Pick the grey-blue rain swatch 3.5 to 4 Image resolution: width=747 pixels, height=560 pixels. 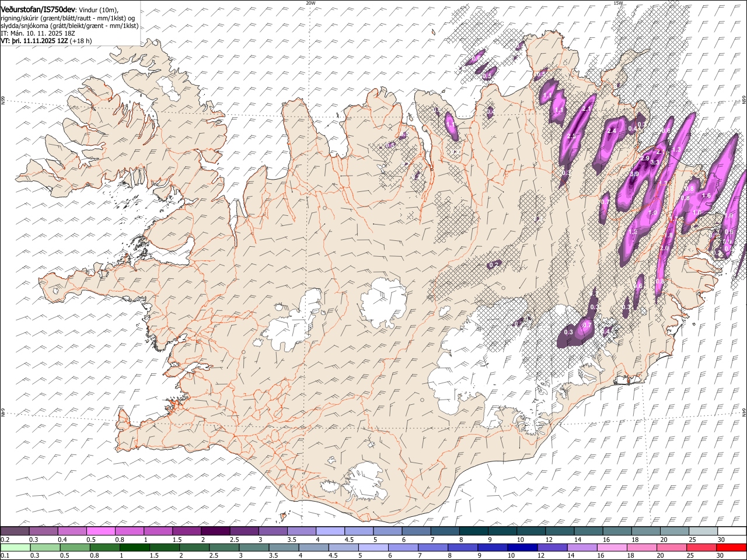(x=284, y=547)
